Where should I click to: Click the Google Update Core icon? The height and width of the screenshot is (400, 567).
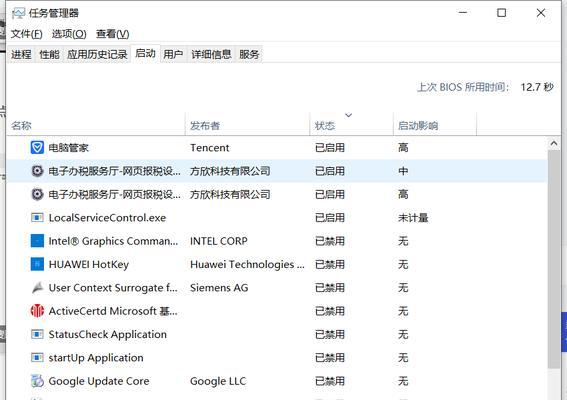click(37, 381)
